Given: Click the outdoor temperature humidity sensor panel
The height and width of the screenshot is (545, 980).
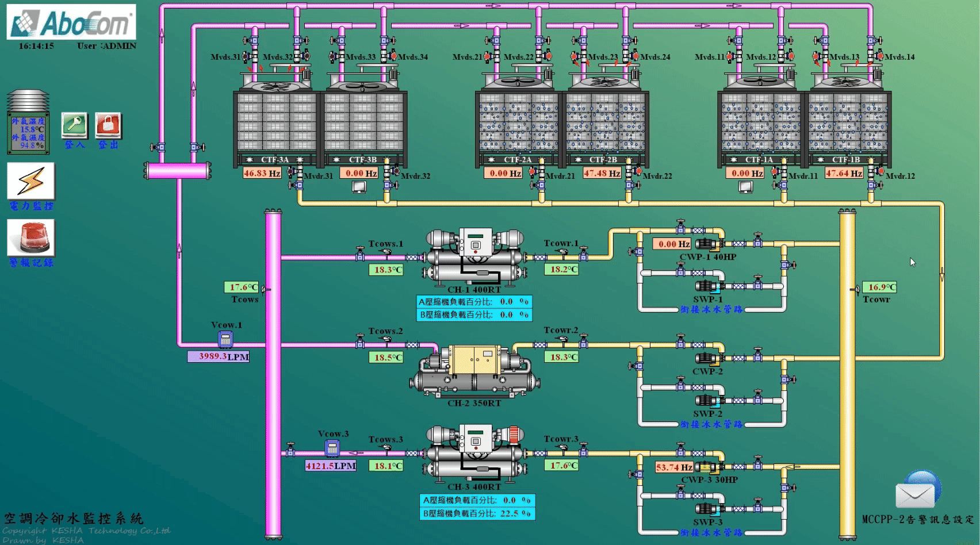Looking at the screenshot, I should tap(28, 133).
